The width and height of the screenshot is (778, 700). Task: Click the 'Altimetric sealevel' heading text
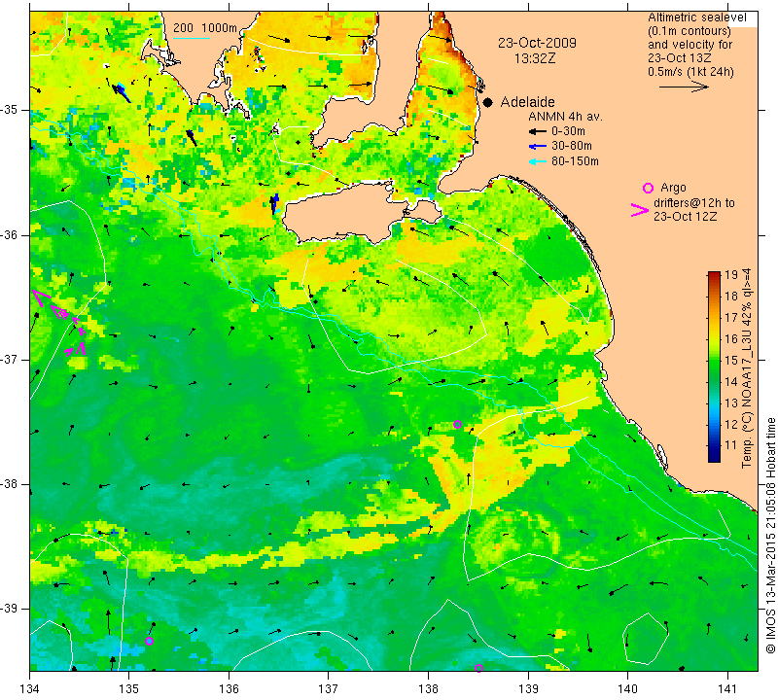click(696, 17)
